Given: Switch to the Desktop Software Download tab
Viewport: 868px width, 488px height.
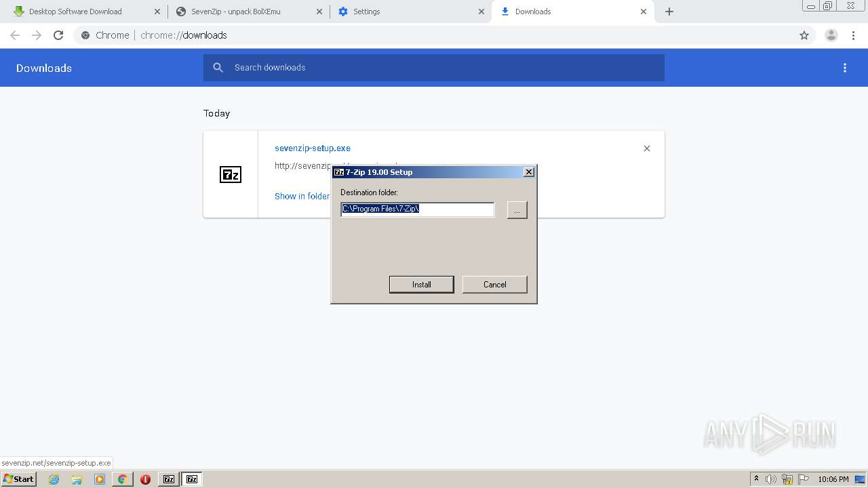Looking at the screenshot, I should 75,12.
